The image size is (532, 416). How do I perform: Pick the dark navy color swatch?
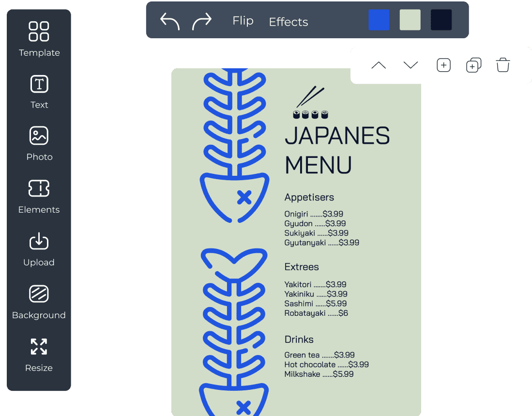coord(441,20)
